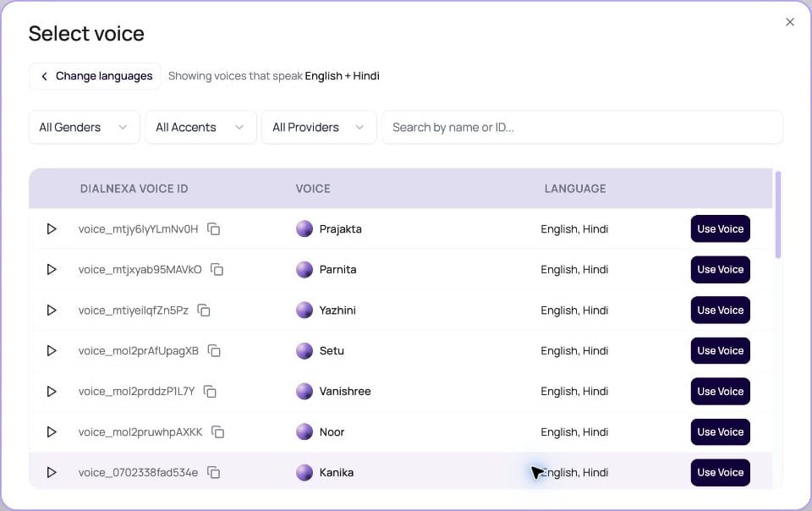Open the All Genders dropdown
812x511 pixels.
(x=84, y=127)
